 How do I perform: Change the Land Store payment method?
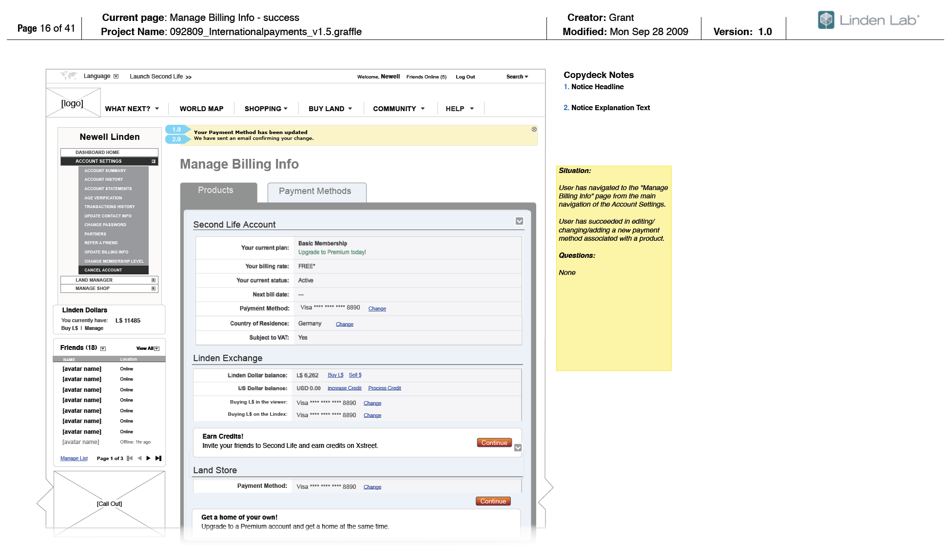372,487
